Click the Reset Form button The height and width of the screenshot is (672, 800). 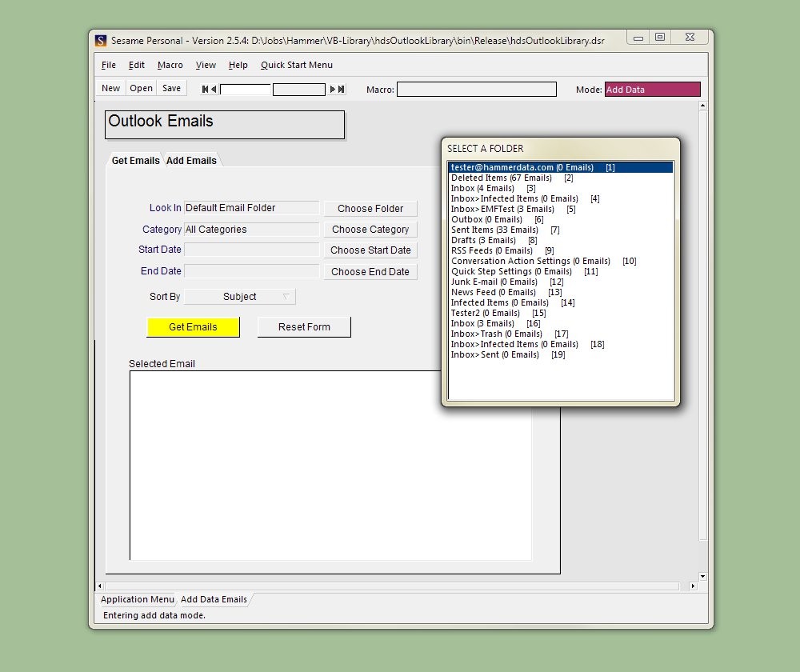click(304, 327)
